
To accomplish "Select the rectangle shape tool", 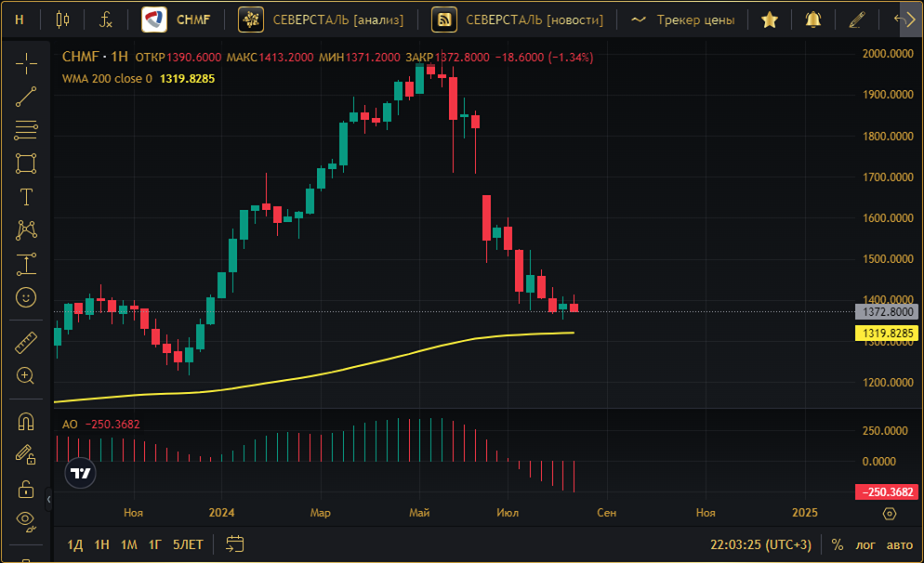I will 26,164.
